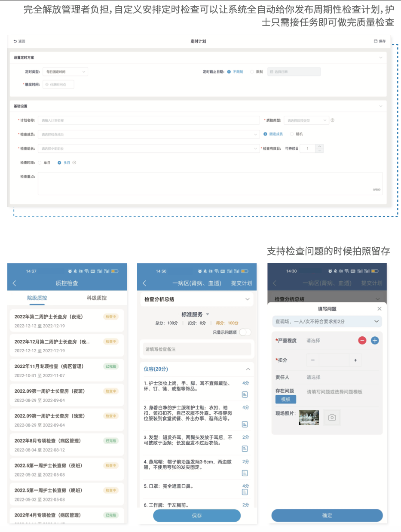Click the 触发时间 time picker

[58, 85]
